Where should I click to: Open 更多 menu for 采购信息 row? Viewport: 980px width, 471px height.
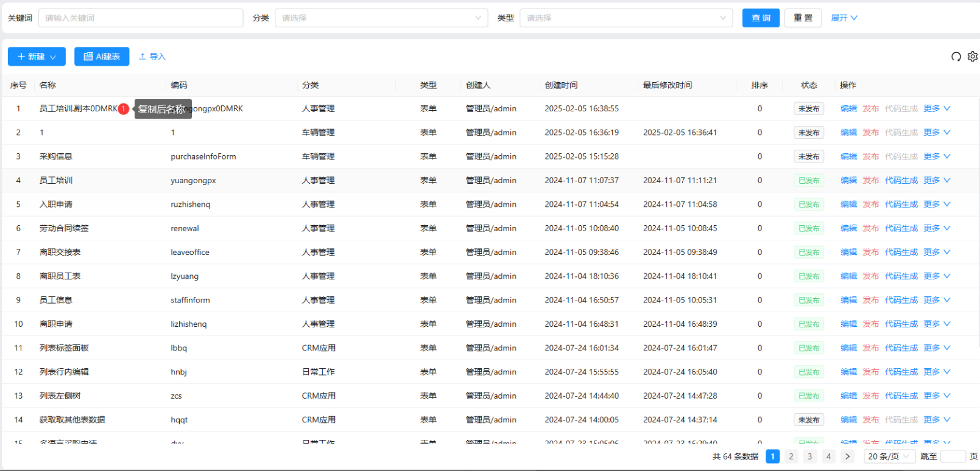coord(936,156)
